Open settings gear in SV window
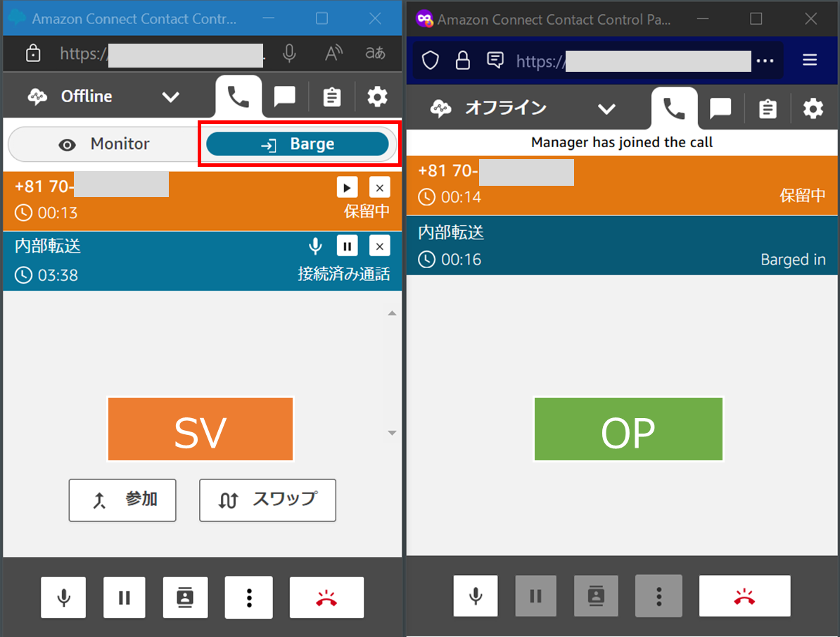840x637 pixels. [377, 97]
